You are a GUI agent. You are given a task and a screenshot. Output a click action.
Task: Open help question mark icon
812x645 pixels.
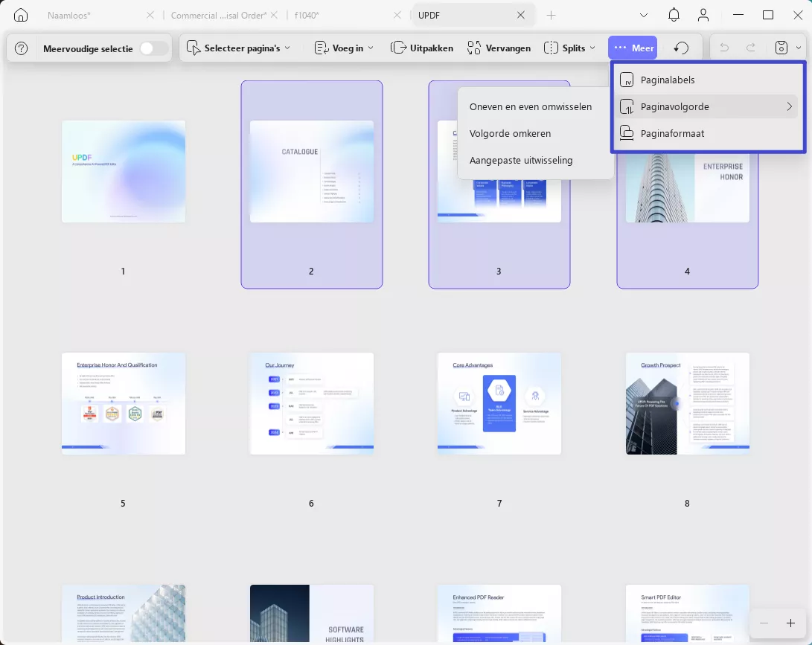click(x=22, y=48)
